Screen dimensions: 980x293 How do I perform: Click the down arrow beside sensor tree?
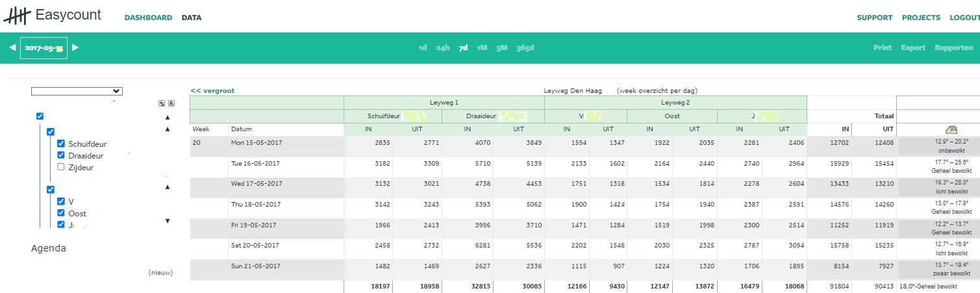click(x=168, y=221)
